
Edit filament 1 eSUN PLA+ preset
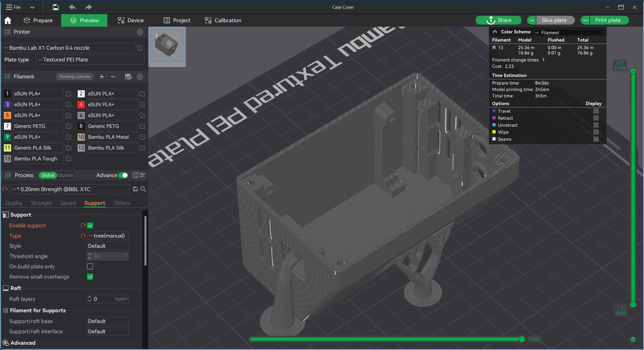69,94
